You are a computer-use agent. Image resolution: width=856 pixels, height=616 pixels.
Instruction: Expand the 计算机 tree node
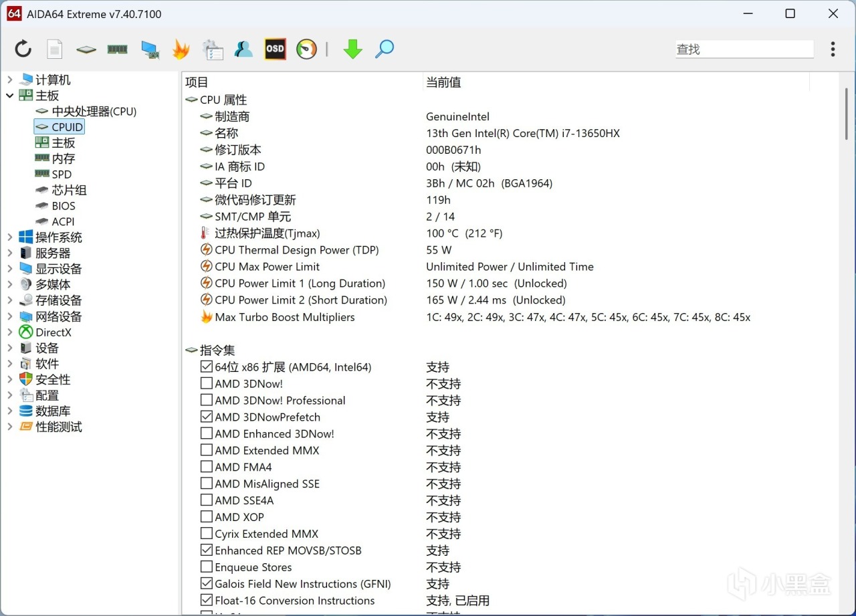[x=9, y=80]
